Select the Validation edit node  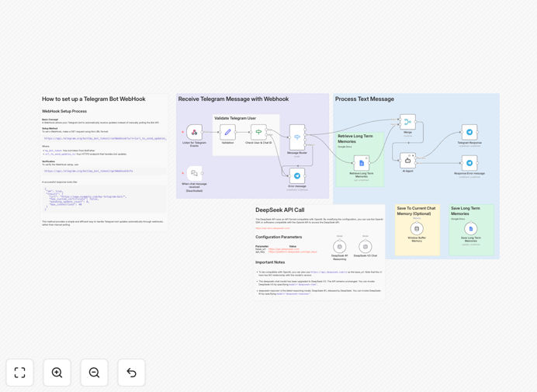tap(227, 132)
